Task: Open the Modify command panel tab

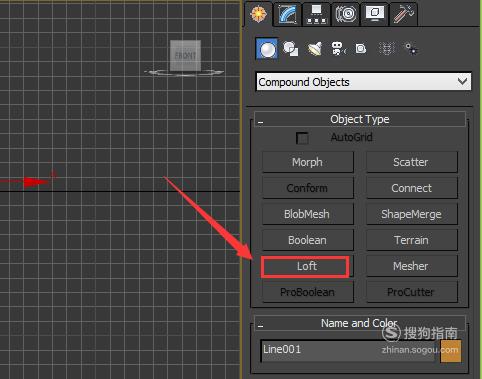Action: pos(288,14)
